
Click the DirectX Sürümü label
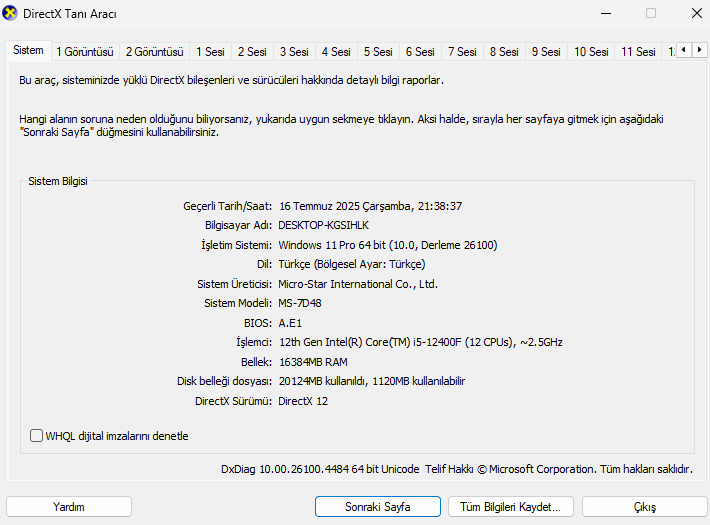point(233,401)
